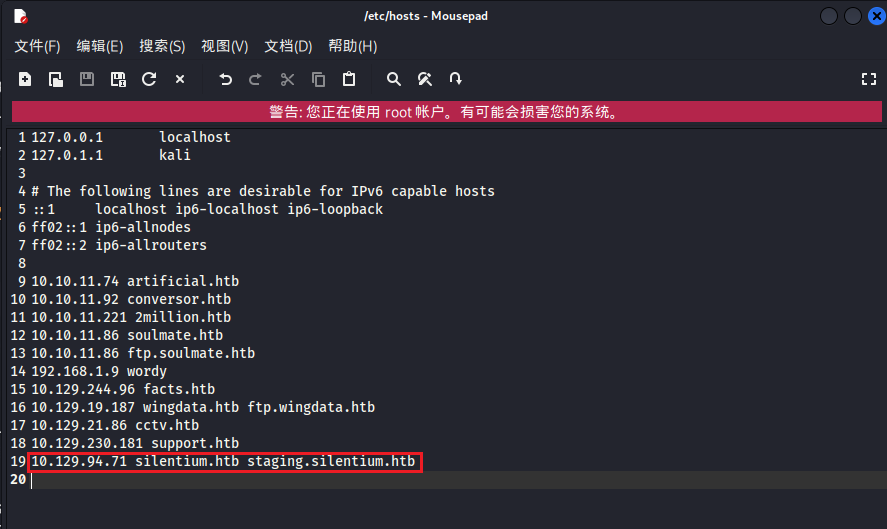Screen dimensions: 887x529
Task: Click the Save As toolbar icon
Action: click(x=118, y=79)
